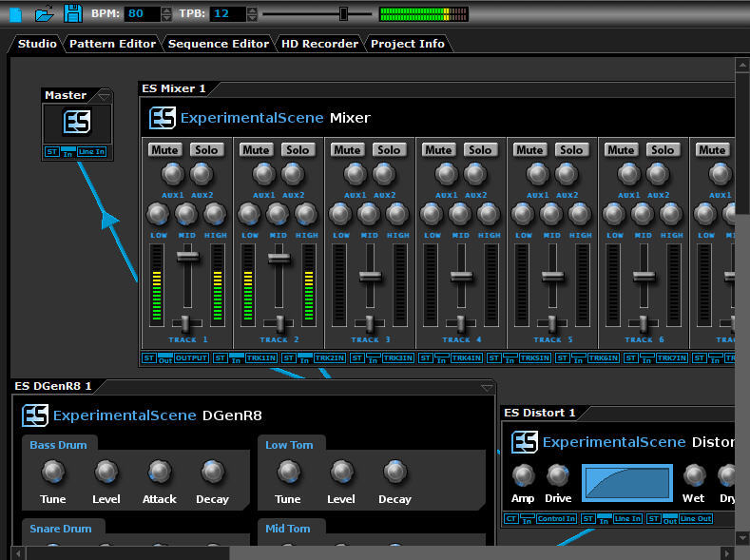Screen dimensions: 750x560
Task: Click Distort Line In connector
Action: point(627,519)
